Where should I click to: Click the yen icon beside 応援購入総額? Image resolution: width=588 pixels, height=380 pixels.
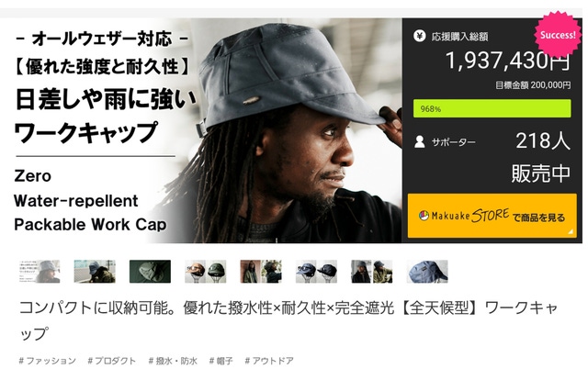click(x=419, y=37)
